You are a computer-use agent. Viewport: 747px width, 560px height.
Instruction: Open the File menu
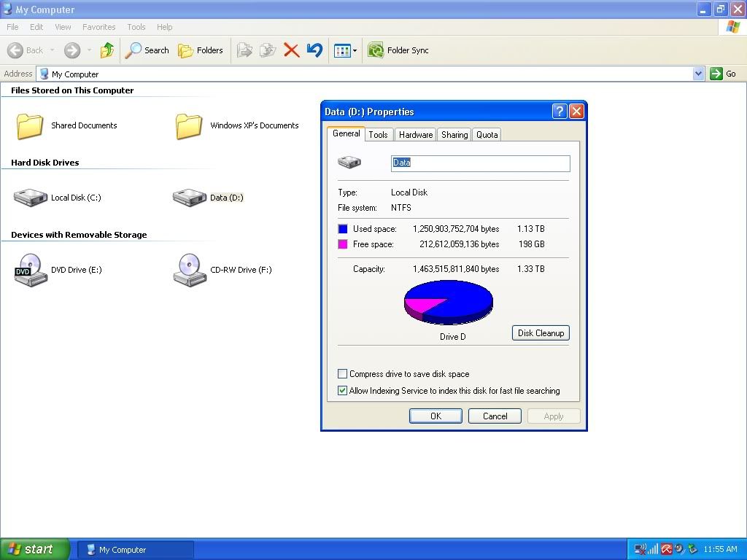(13, 27)
